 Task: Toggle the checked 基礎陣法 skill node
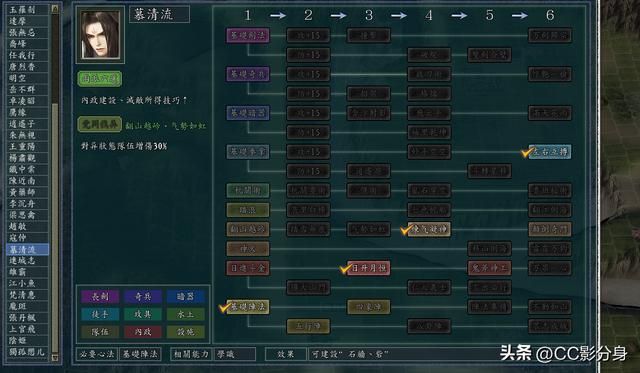coord(248,307)
